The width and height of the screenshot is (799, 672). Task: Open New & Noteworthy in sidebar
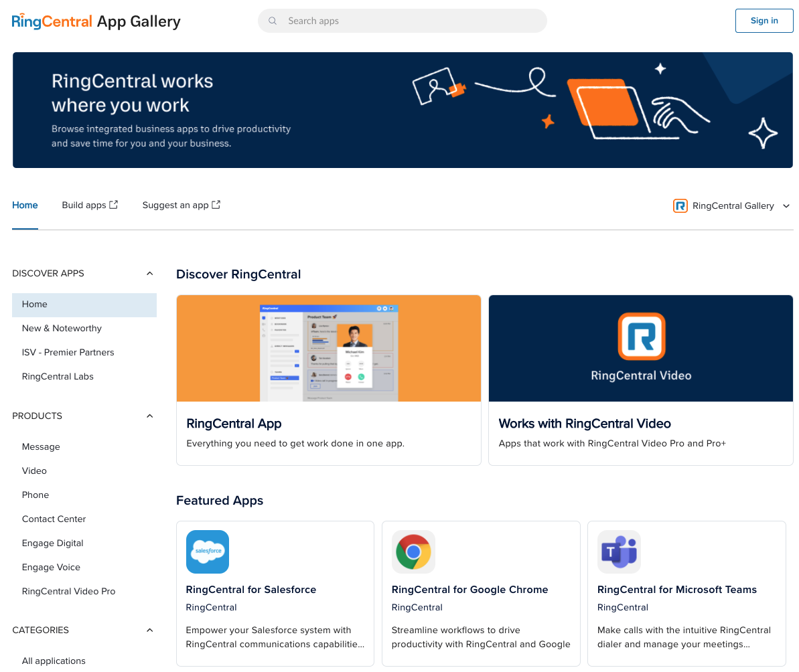[x=62, y=329]
